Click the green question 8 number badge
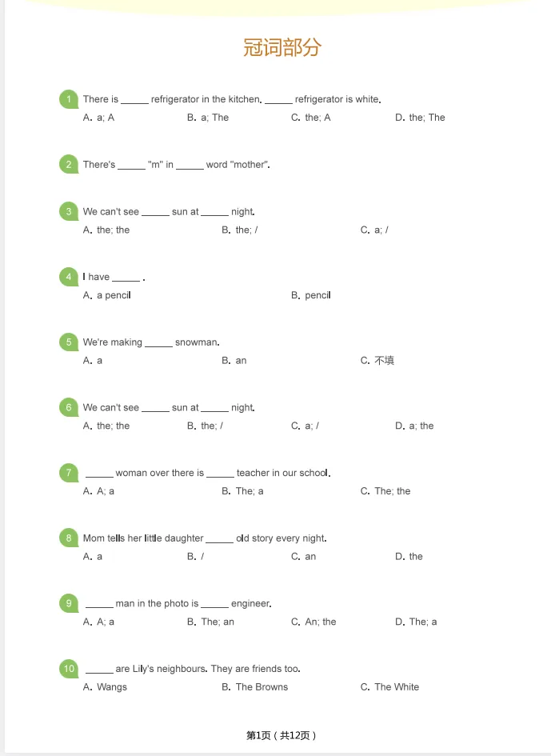The image size is (551, 756). pyautogui.click(x=69, y=538)
